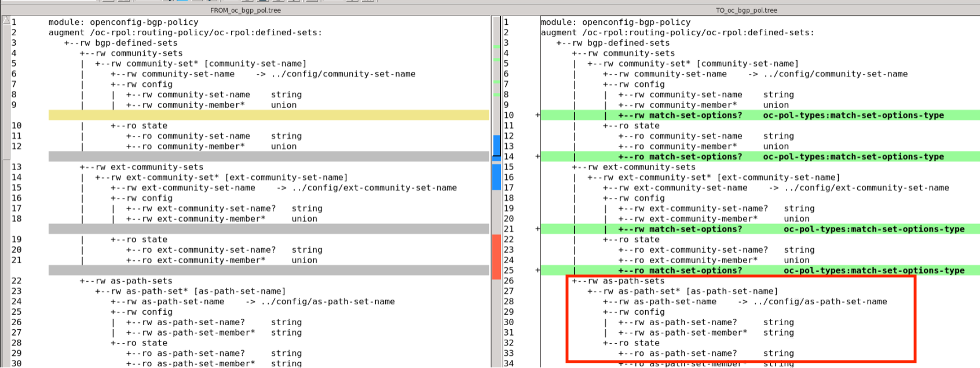Image resolution: width=980 pixels, height=368 pixels.
Task: Click line number 26 in the right pane
Action: (509, 281)
